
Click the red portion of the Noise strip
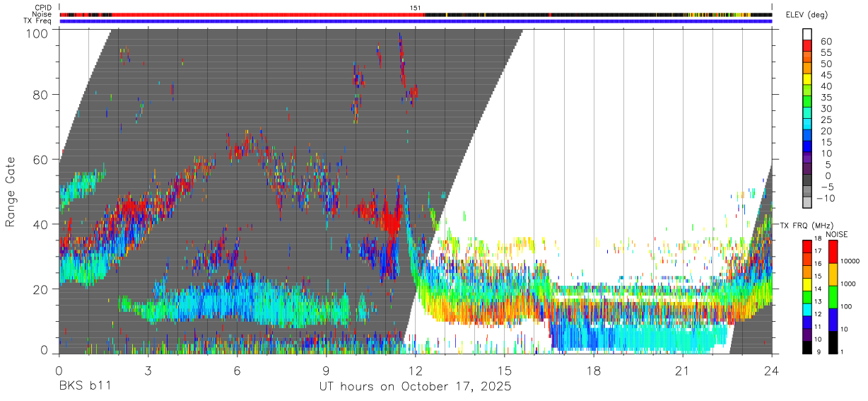tap(269, 14)
